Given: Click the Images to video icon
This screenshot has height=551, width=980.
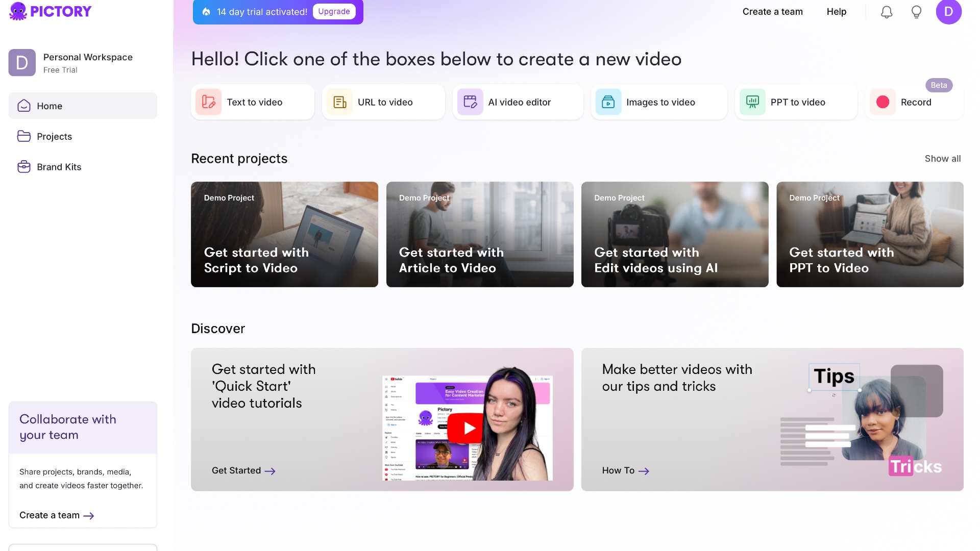Looking at the screenshot, I should coord(609,102).
